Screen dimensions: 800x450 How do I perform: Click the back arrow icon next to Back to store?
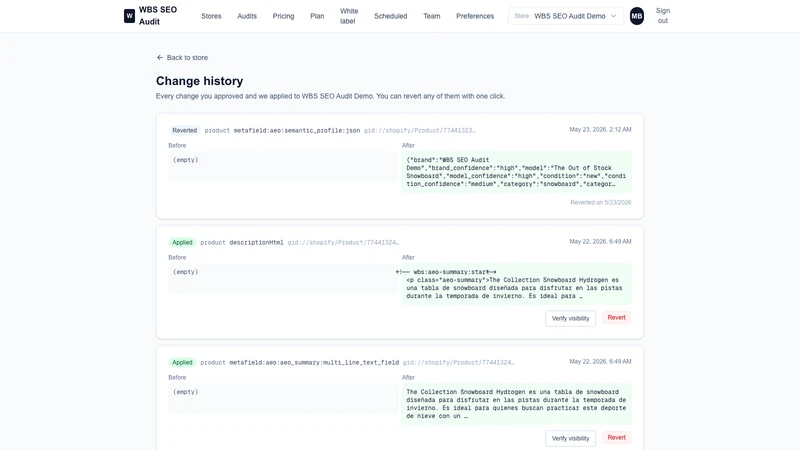pyautogui.click(x=160, y=58)
